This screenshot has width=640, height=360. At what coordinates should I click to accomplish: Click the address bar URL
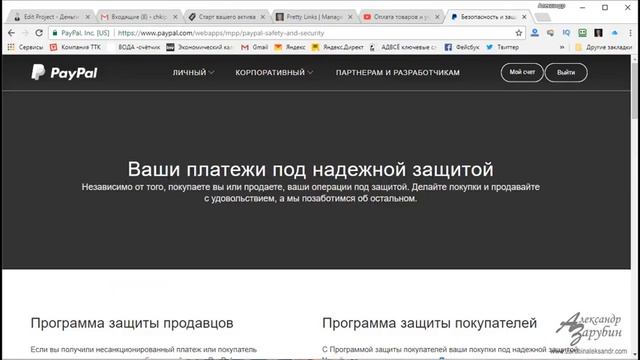point(221,33)
